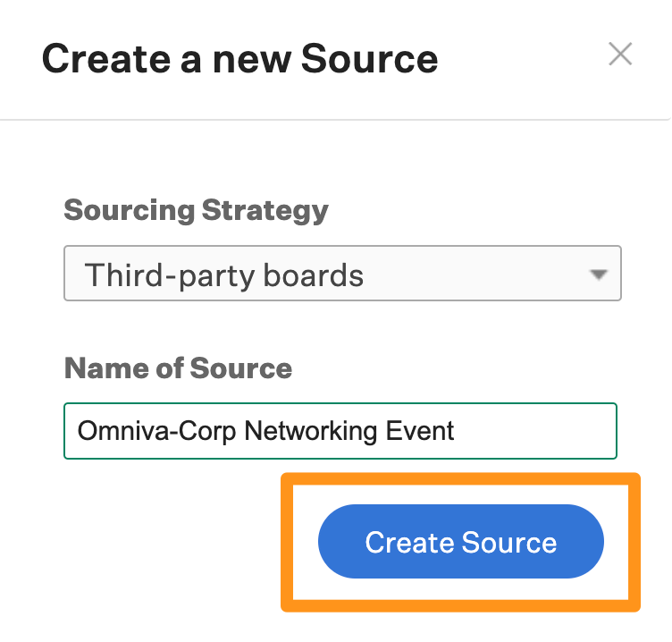Image resolution: width=672 pixels, height=642 pixels.
Task: Click the word 'Create' on the blue button
Action: (408, 542)
